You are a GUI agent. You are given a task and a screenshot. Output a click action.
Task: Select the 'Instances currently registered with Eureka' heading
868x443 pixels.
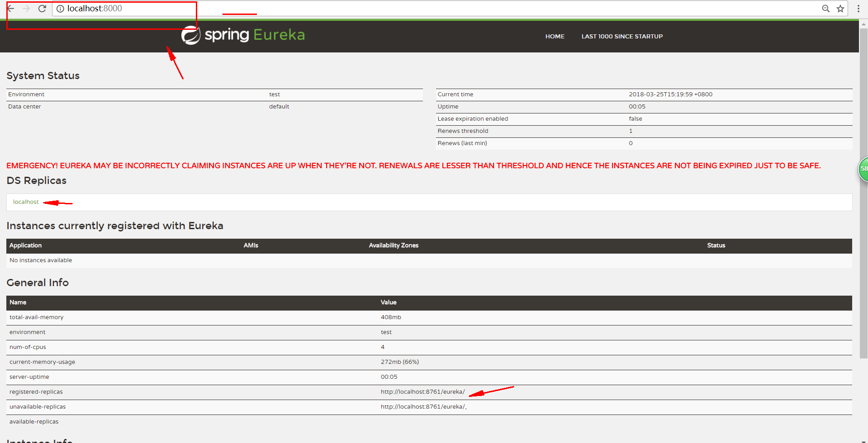click(x=115, y=226)
